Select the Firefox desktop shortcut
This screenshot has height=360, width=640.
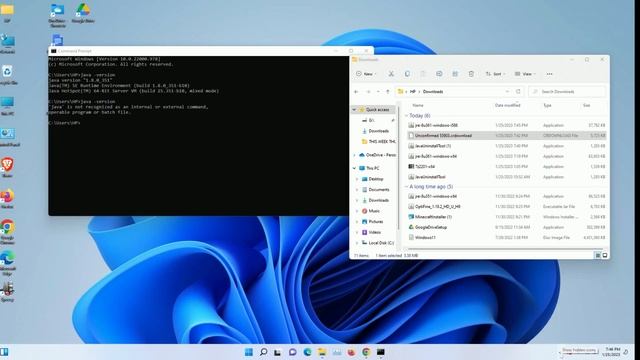pos(7,199)
